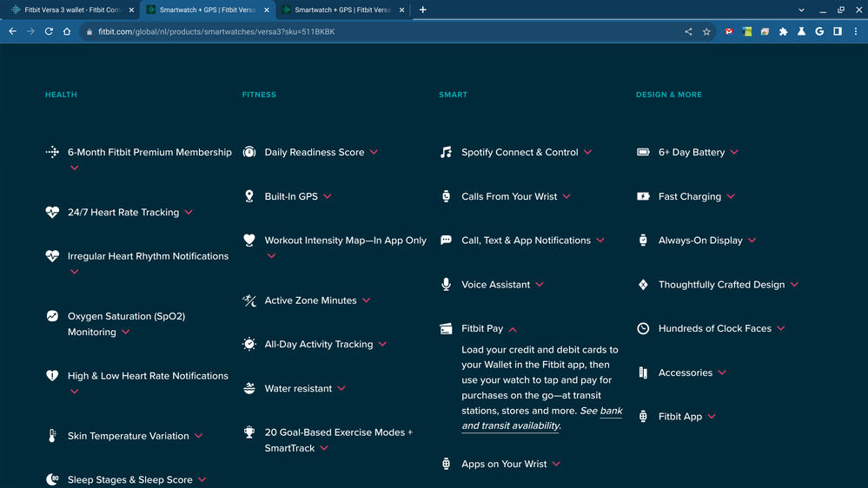Click the Spotify music note icon
868x488 pixels.
pos(447,152)
